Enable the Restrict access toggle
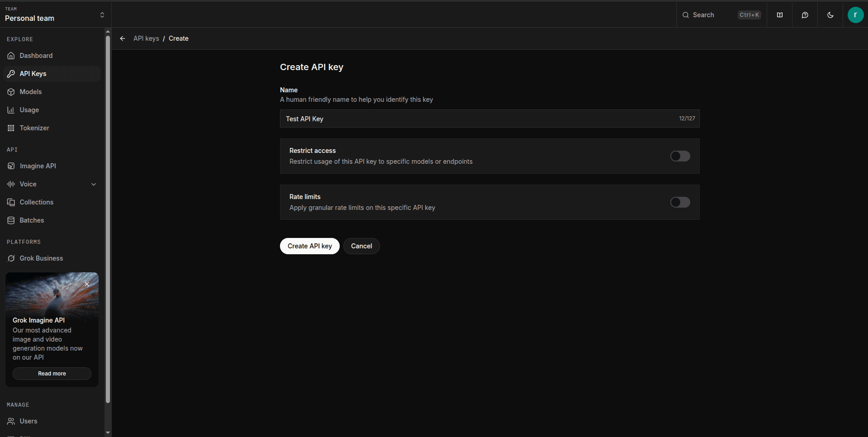Image resolution: width=868 pixels, height=437 pixels. (x=680, y=156)
